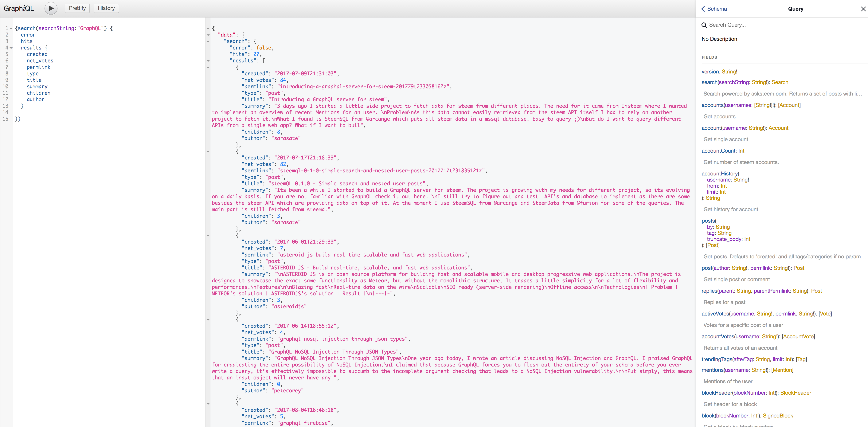
Task: Open the Tag type link
Action: click(x=802, y=359)
